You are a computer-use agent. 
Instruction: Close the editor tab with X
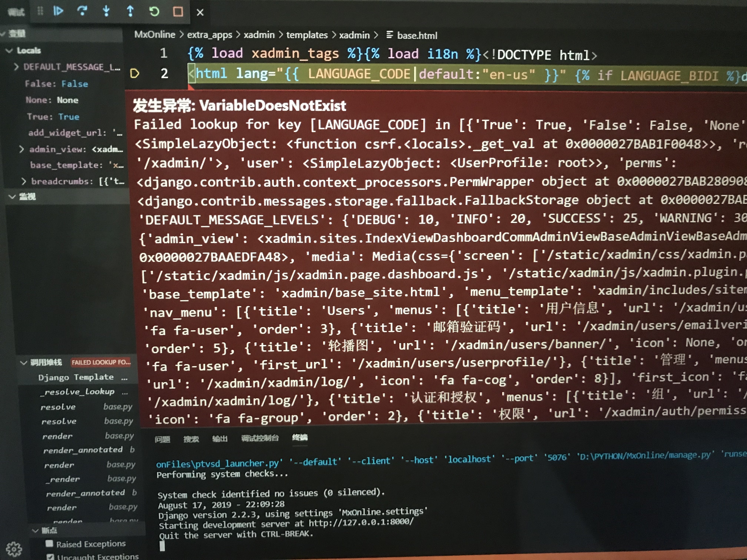pos(200,12)
